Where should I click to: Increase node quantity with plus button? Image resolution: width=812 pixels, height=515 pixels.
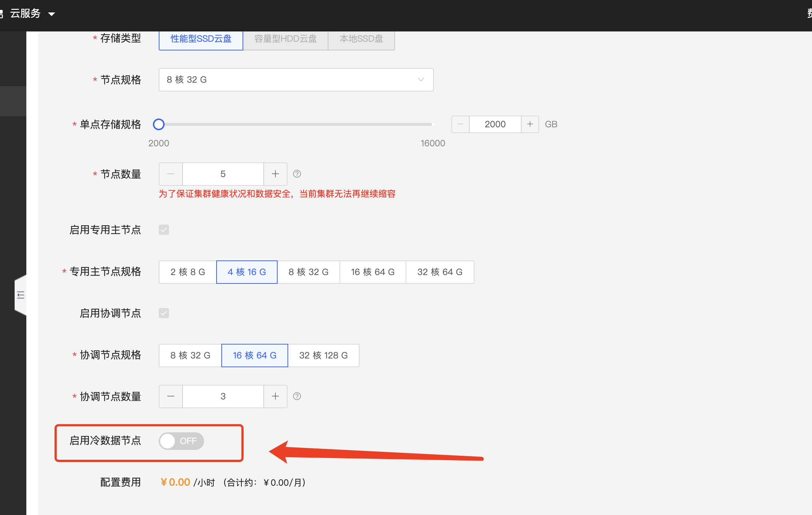pos(275,174)
